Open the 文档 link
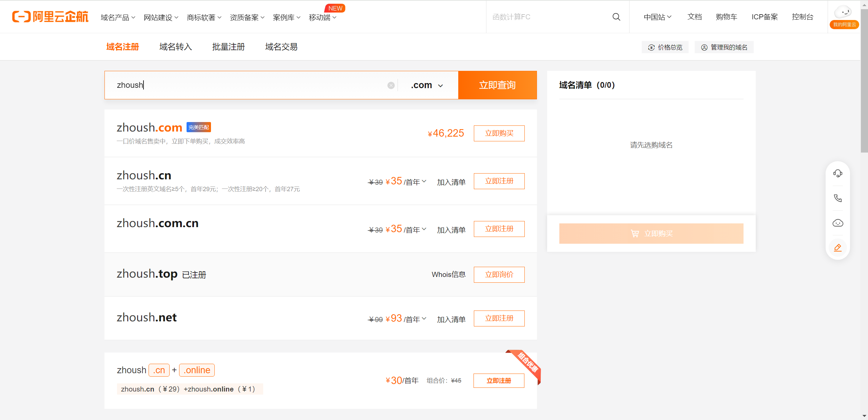The width and height of the screenshot is (868, 420). tap(694, 17)
